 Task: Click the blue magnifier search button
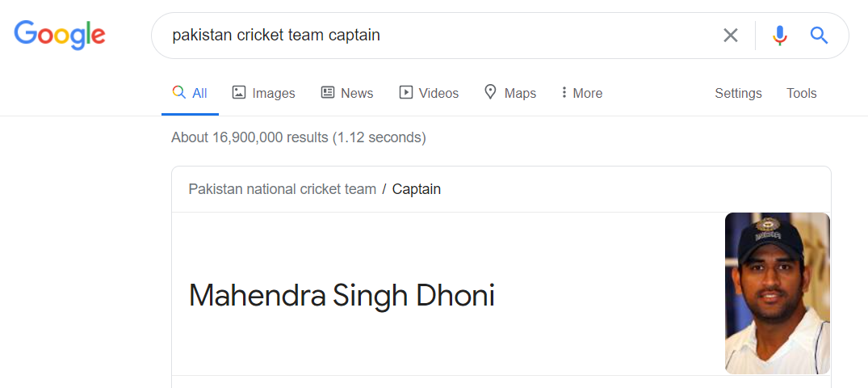coord(820,36)
